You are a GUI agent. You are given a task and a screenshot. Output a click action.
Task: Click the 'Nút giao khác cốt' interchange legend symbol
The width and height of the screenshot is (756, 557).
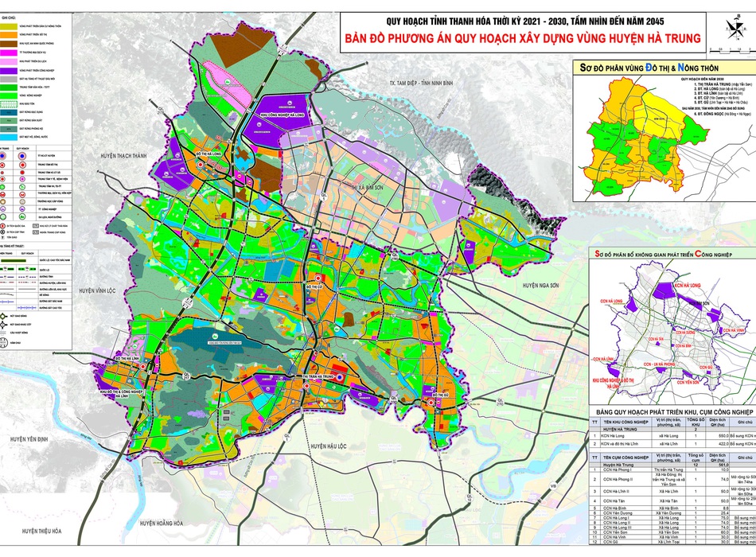coord(2,324)
